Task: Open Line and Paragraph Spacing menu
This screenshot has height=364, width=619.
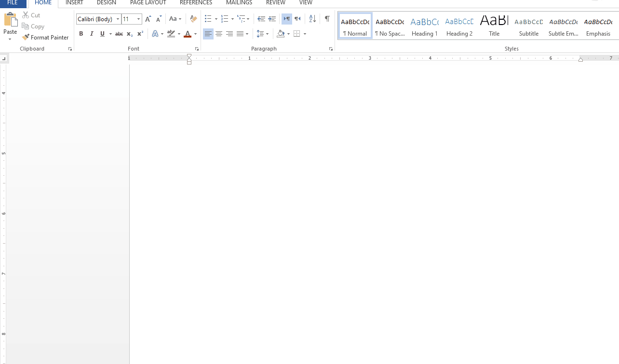Action: (263, 34)
